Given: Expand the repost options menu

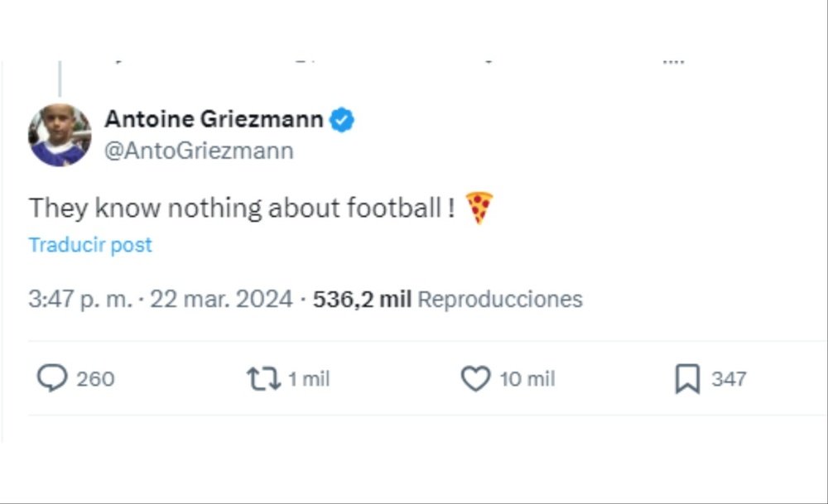Looking at the screenshot, I should pyautogui.click(x=262, y=378).
